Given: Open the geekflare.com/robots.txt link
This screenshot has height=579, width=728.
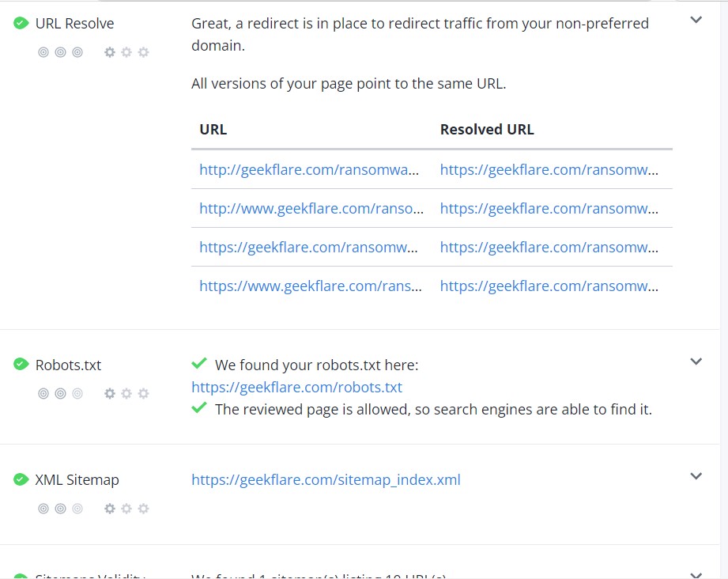Looking at the screenshot, I should [296, 388].
